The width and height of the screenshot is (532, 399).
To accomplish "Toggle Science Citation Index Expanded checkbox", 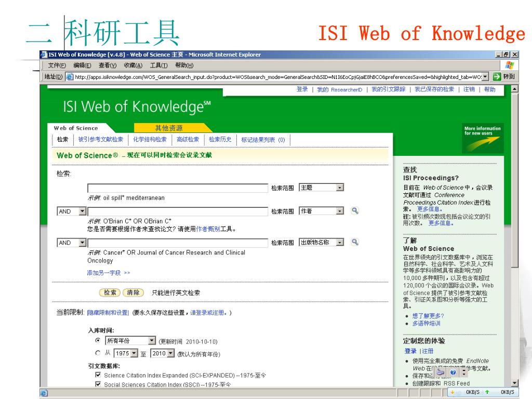I will coord(98,375).
